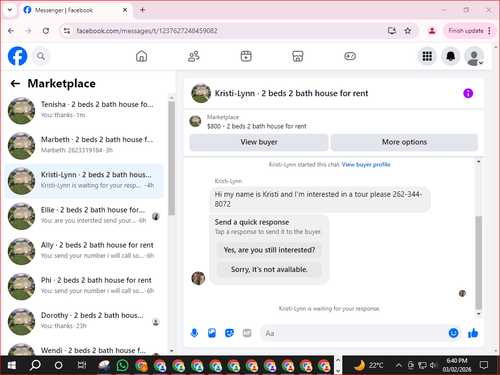Open the Phi conversation
The height and width of the screenshot is (375, 500).
click(84, 286)
